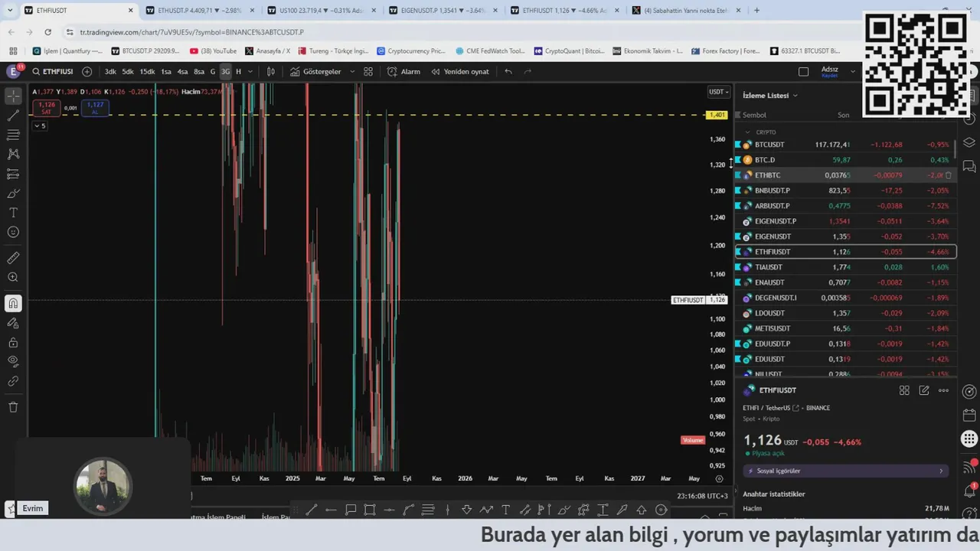Switch to US100 browser tab
Image resolution: width=980 pixels, height=551 pixels.
(x=321, y=11)
